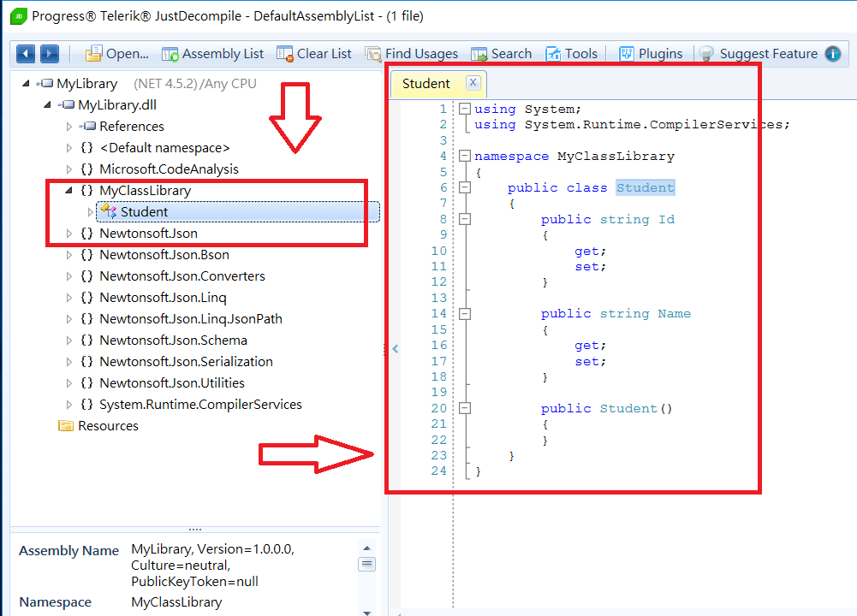
Task: Open the Plugins menu
Action: 651,54
